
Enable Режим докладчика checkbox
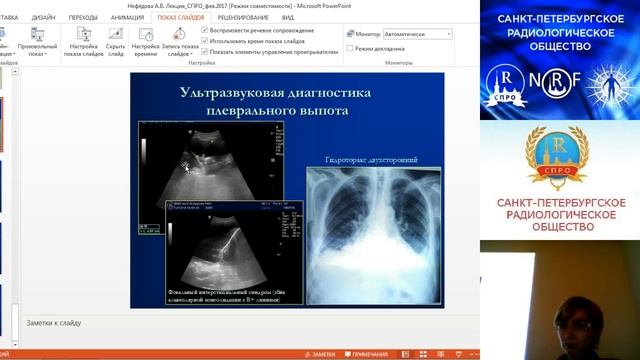(350, 49)
